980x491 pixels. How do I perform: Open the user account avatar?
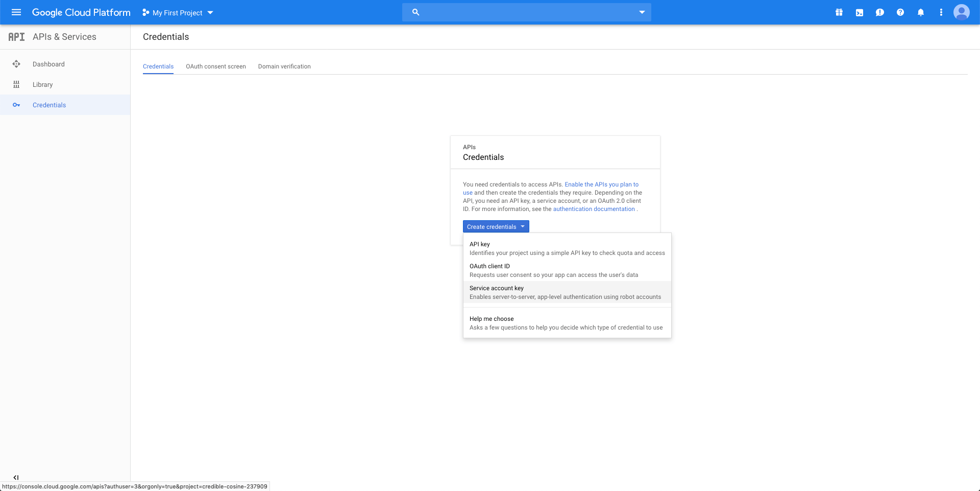coord(962,12)
